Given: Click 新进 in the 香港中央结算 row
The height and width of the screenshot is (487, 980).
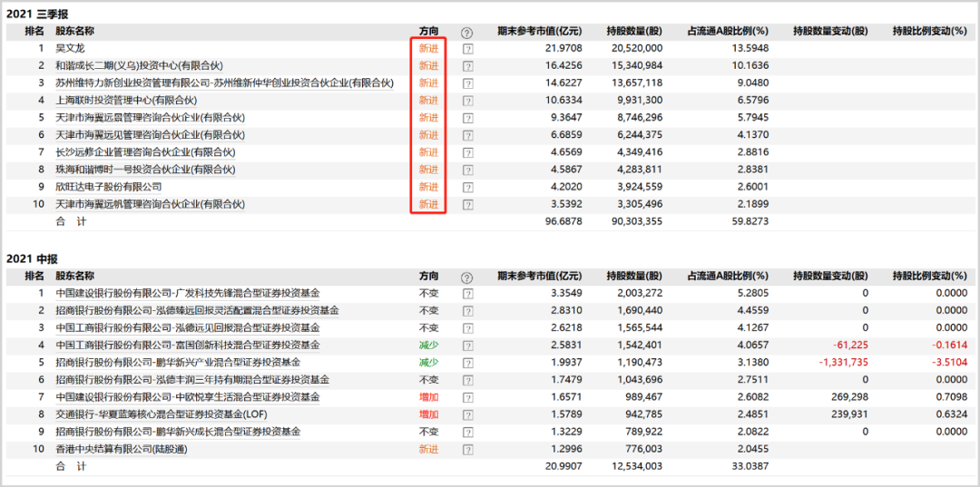Looking at the screenshot, I should [x=428, y=449].
